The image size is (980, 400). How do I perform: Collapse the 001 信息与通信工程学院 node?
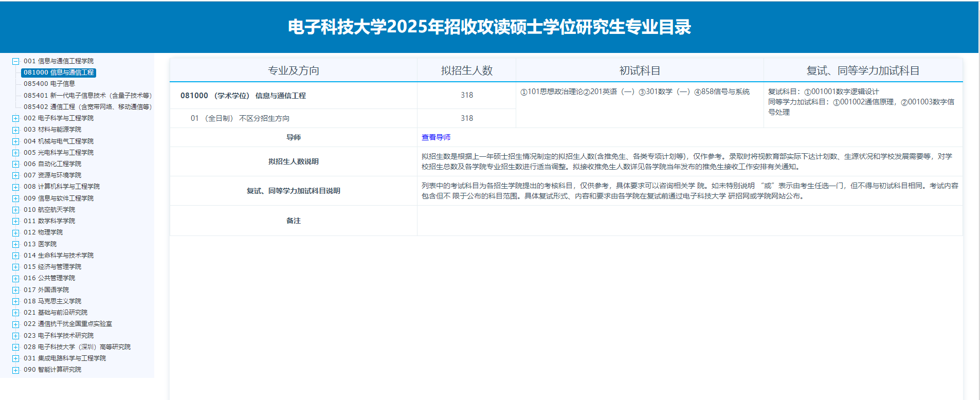pos(16,61)
